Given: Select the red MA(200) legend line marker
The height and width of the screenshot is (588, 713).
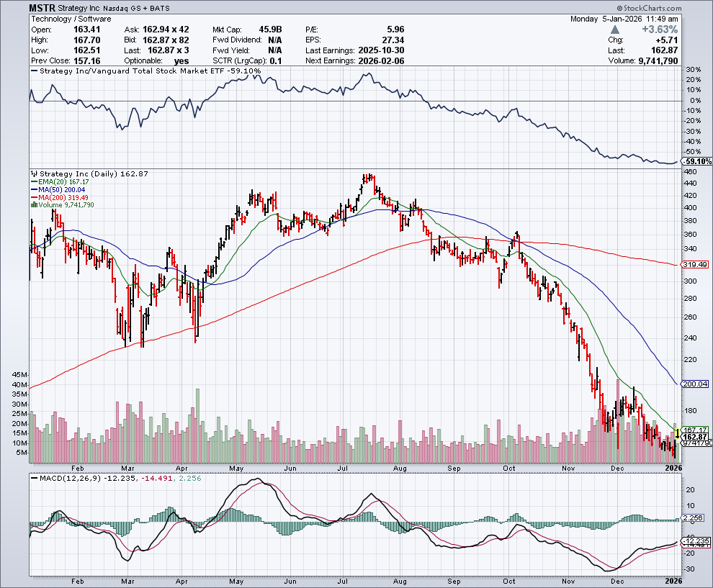Looking at the screenshot, I should coord(34,197).
